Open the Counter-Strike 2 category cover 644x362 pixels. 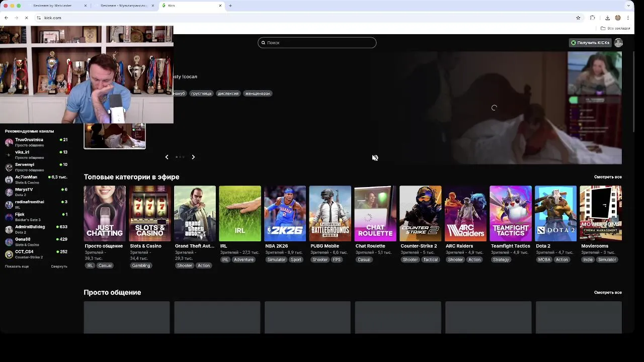pos(421,214)
